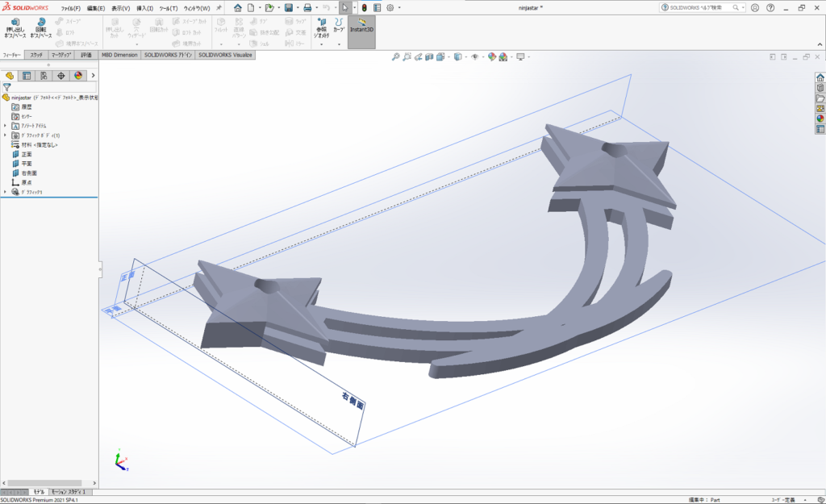Click the Zoom to Fit icon
The image size is (826, 504).
[395, 57]
